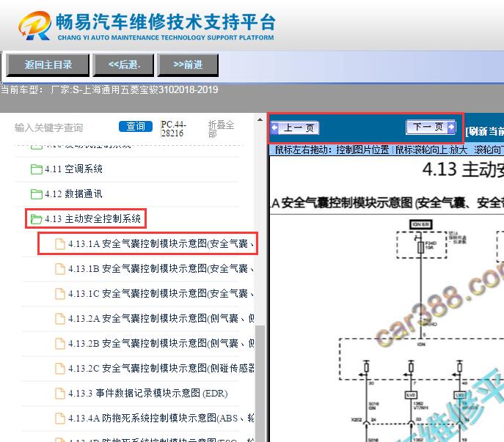Go back with the <<后退 button
This screenshot has width=504, height=442.
(x=124, y=65)
